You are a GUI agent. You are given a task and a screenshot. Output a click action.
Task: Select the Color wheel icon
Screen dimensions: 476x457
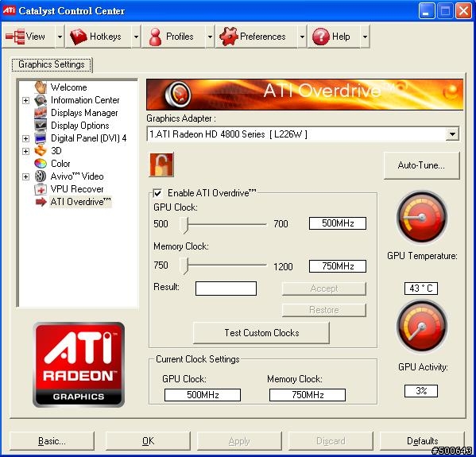(41, 164)
